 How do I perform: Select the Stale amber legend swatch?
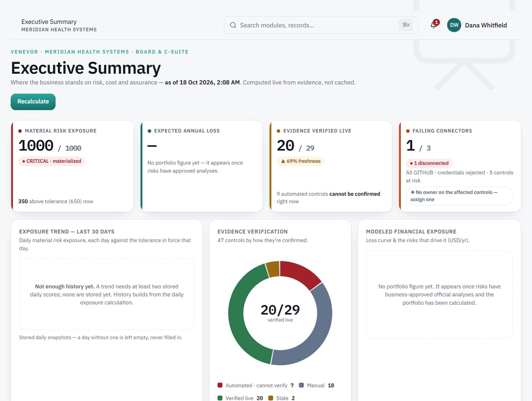click(x=271, y=398)
